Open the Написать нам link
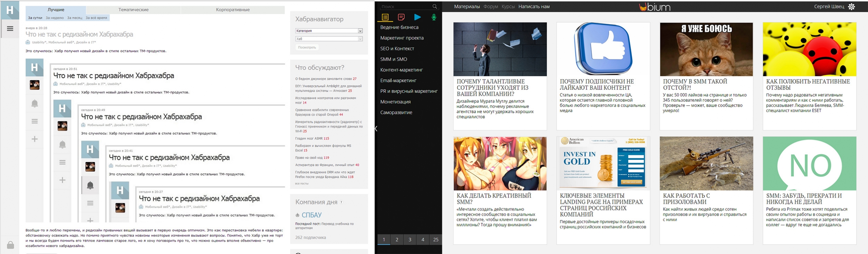This screenshot has height=254, width=868. [534, 7]
